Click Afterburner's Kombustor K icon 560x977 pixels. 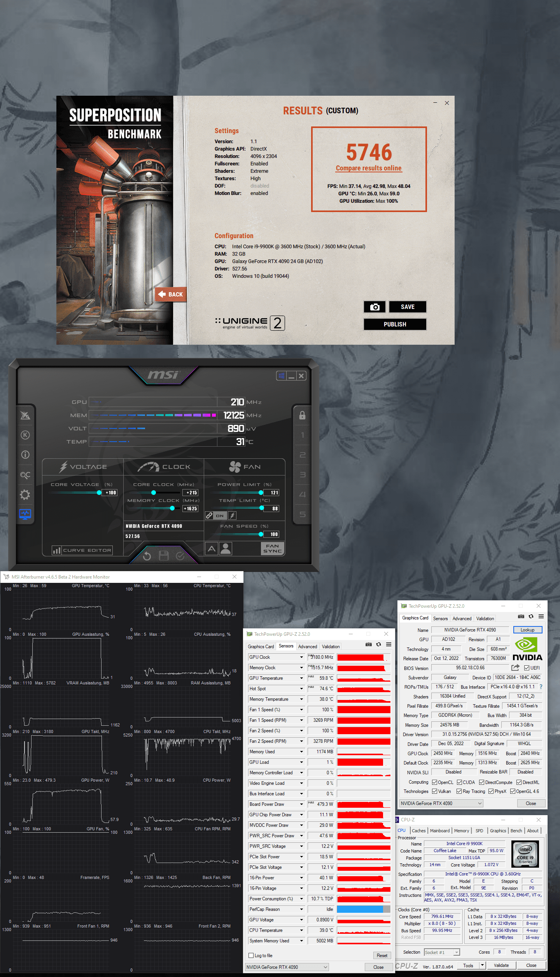tap(25, 435)
